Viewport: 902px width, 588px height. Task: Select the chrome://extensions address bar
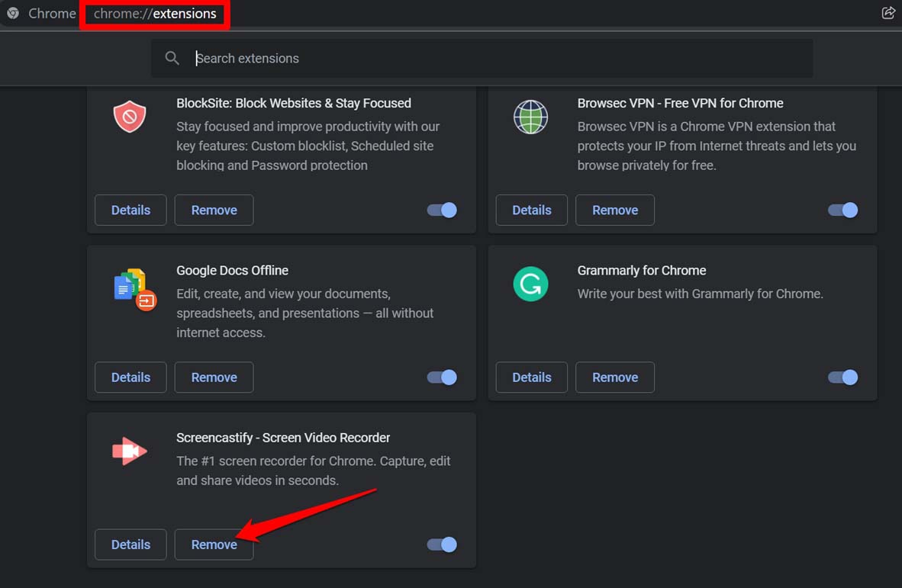point(154,13)
